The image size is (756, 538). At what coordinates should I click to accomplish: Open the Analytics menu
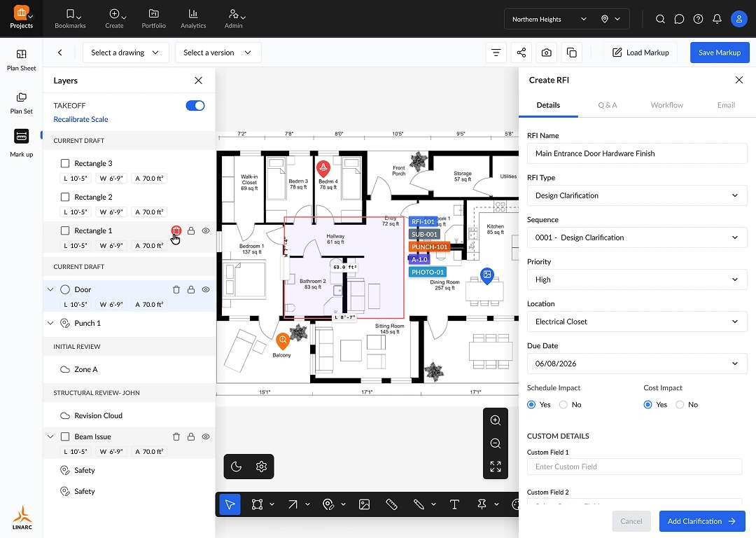tap(193, 19)
